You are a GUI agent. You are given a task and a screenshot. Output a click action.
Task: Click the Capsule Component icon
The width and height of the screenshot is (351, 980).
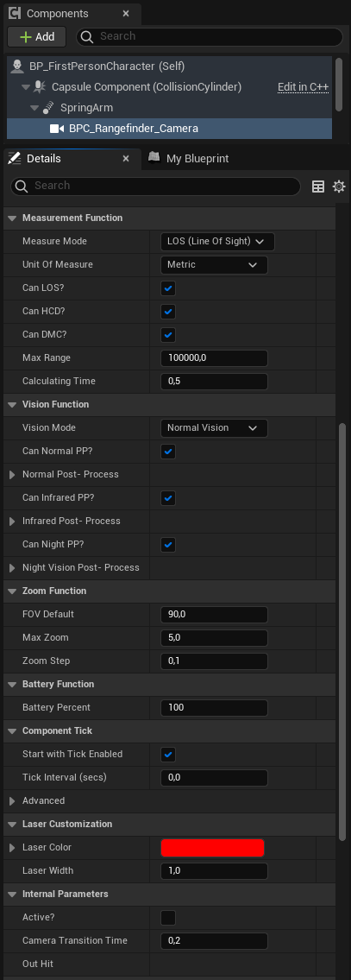[x=40, y=87]
